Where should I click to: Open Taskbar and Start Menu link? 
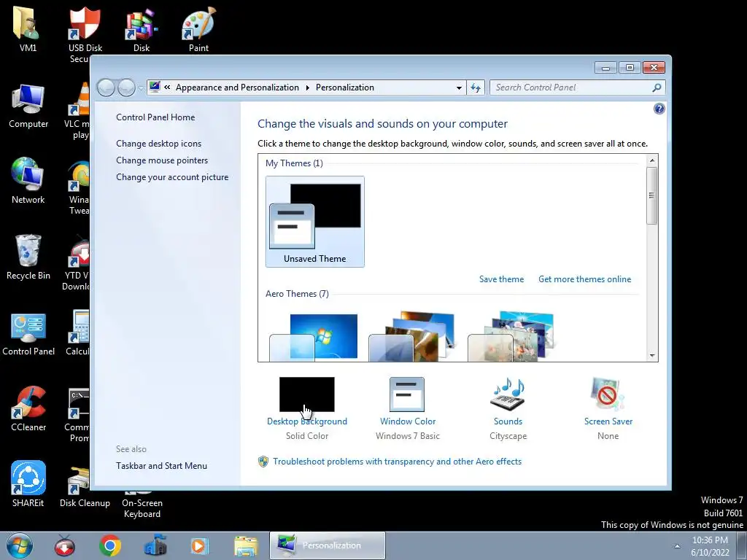pos(161,466)
